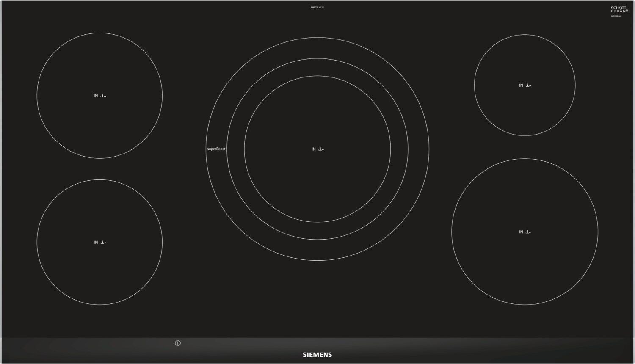This screenshot has height=364, width=635.
Task: Click the serial number under Schott Ceran
Action: [x=616, y=16]
